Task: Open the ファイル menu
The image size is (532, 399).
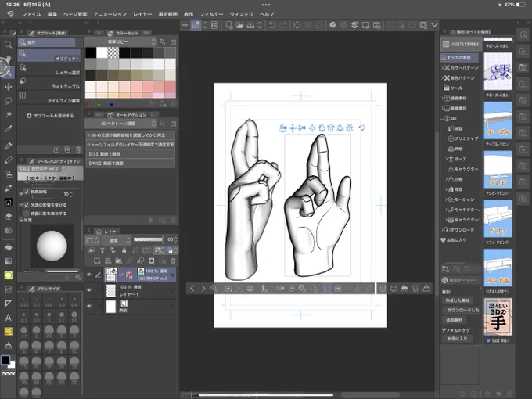Action: coord(31,14)
